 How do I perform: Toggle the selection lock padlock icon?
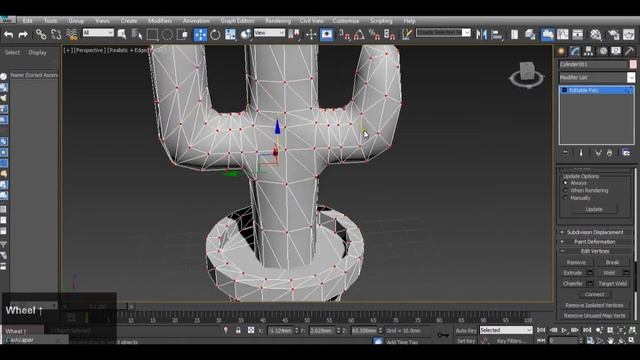pyautogui.click(x=238, y=330)
